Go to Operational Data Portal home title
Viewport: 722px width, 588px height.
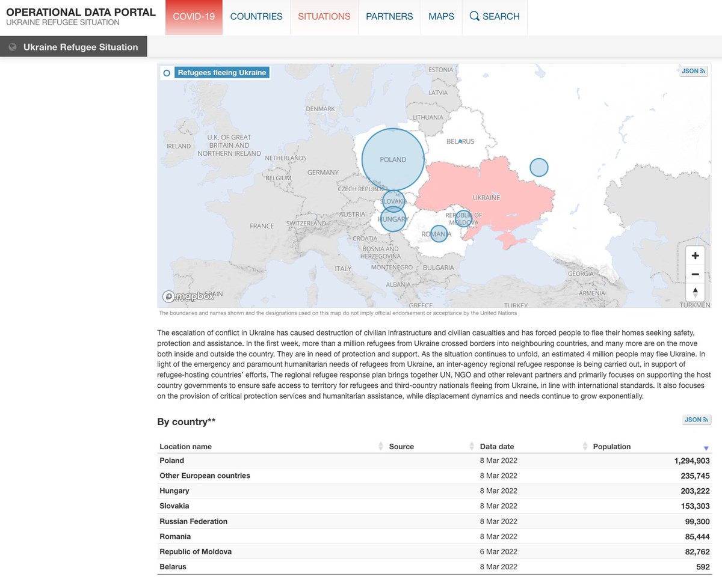tap(81, 12)
